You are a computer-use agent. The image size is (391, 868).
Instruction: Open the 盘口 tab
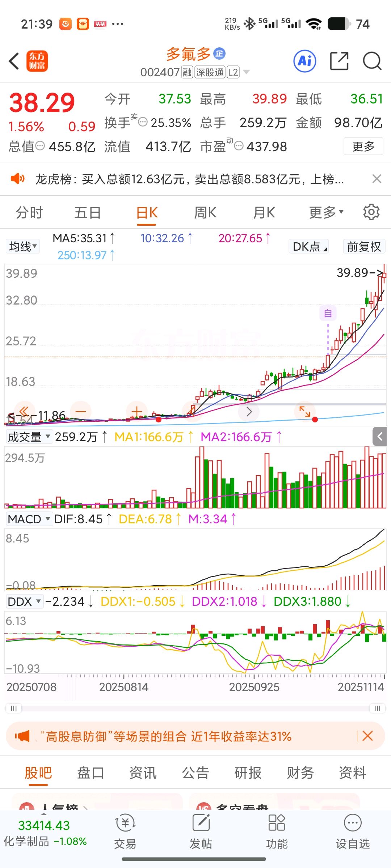point(91,773)
